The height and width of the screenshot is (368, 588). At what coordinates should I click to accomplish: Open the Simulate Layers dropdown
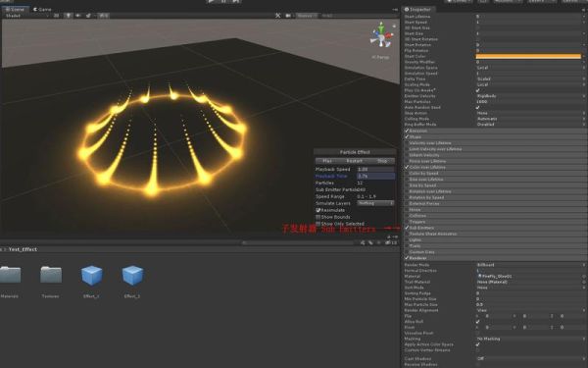(375, 203)
